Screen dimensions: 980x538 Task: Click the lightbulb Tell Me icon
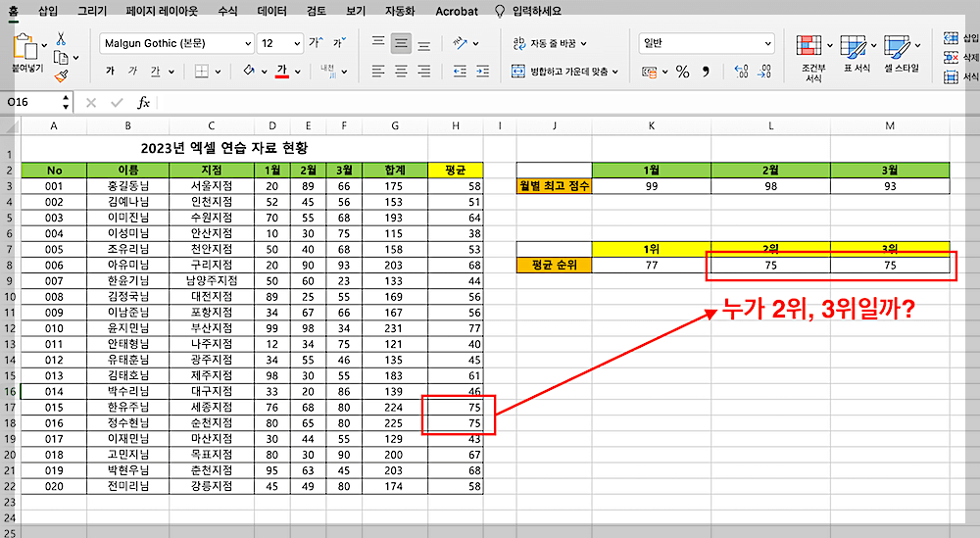(x=500, y=11)
